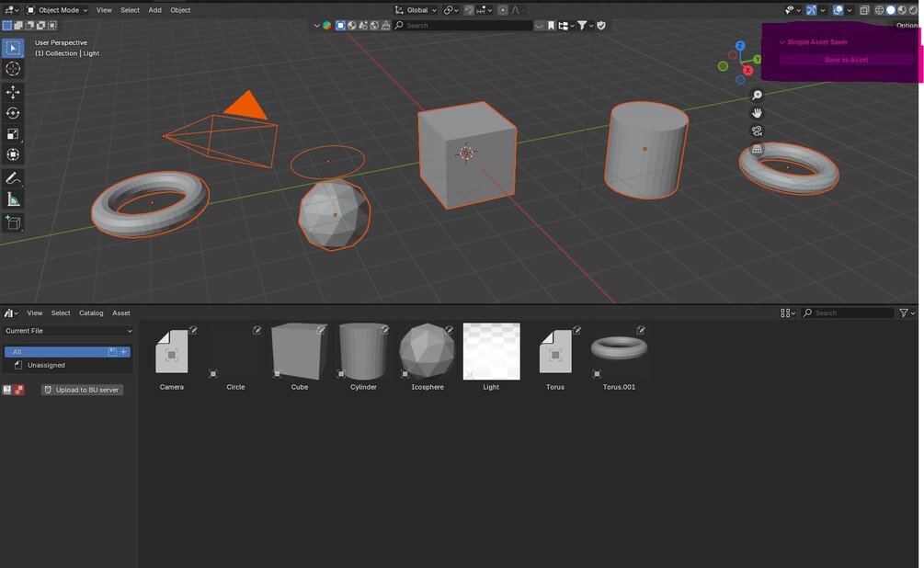Open the Object menu in the header
The width and height of the screenshot is (924, 568).
[180, 9]
